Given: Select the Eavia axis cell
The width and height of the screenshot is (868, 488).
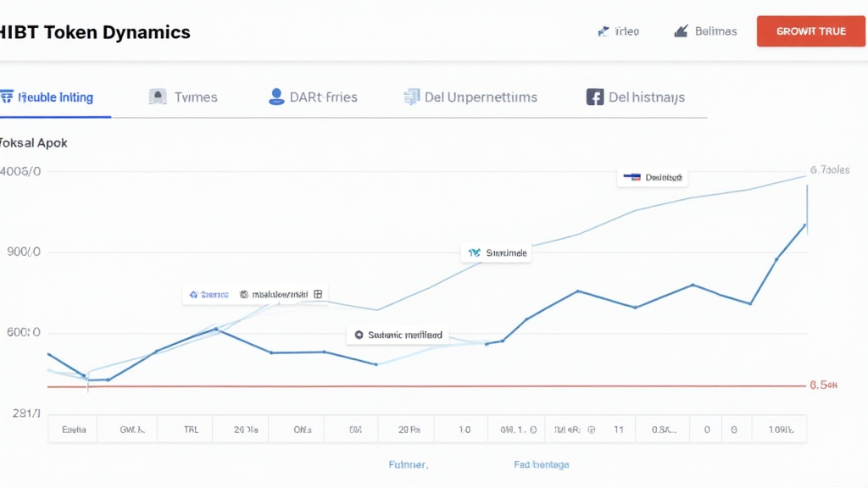Looking at the screenshot, I should click(x=74, y=430).
